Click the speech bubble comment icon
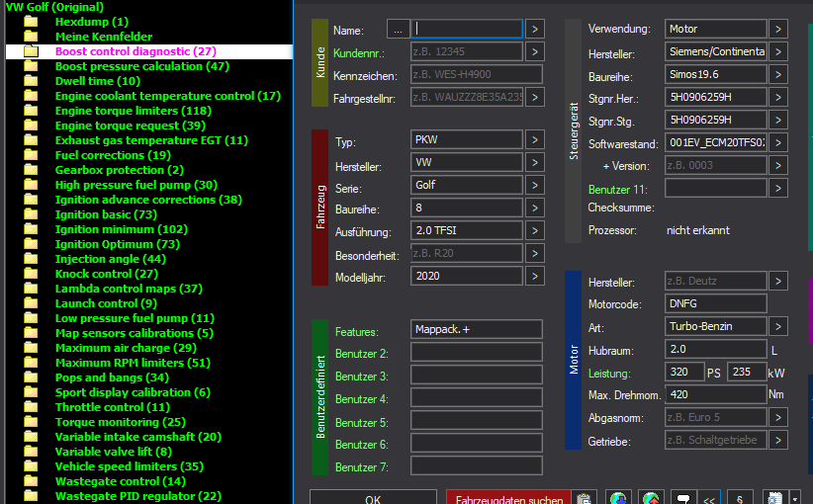The image size is (813, 504). 683,498
